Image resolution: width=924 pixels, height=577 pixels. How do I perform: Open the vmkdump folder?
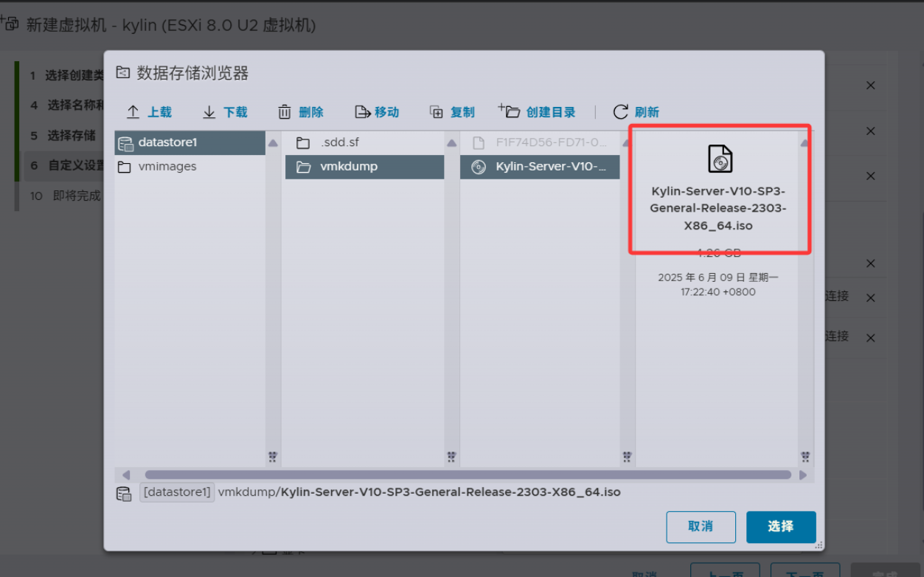348,167
